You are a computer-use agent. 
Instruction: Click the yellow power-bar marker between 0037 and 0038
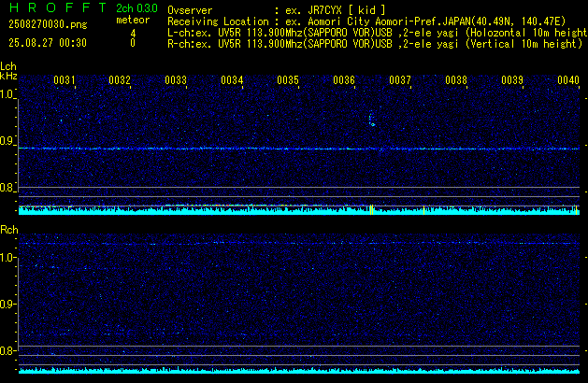click(x=423, y=210)
